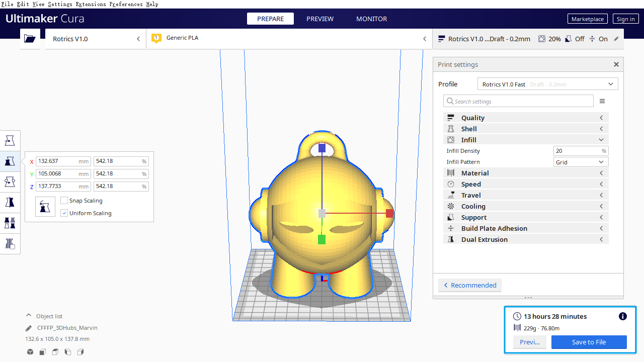Click the red X-axis scale handle

pyautogui.click(x=389, y=214)
